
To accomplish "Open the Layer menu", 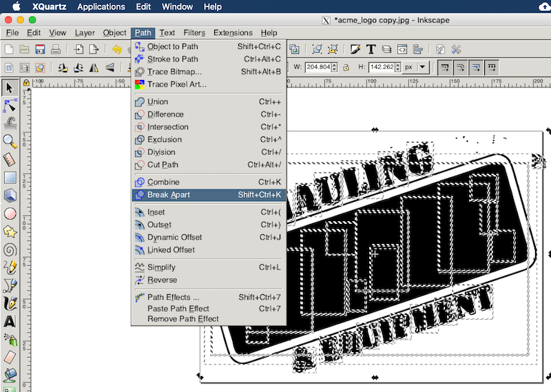I will (85, 32).
